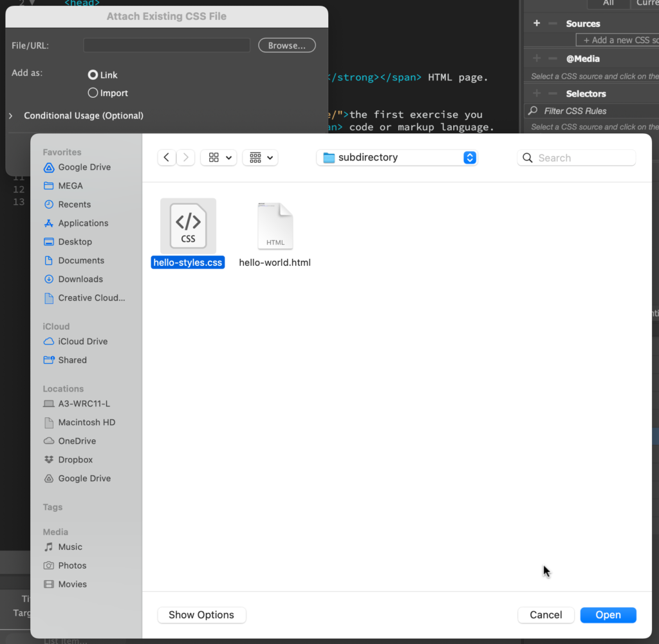Image resolution: width=659 pixels, height=644 pixels.
Task: Select the Import radio button
Action: pos(93,93)
